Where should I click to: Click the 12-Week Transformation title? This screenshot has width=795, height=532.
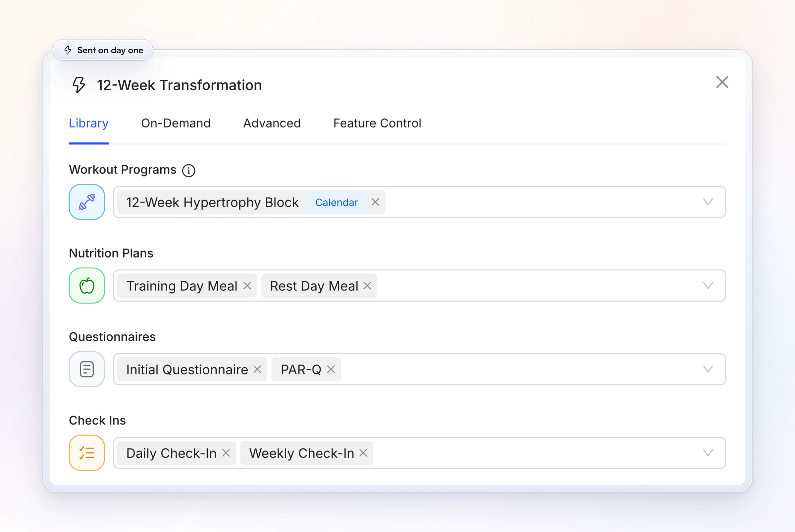tap(179, 85)
